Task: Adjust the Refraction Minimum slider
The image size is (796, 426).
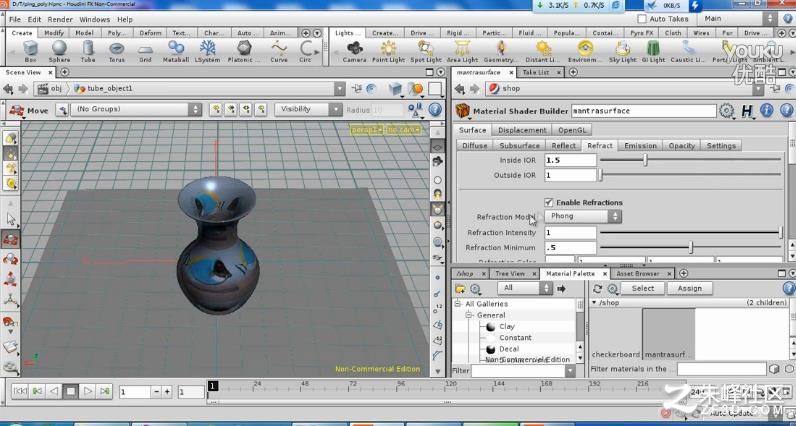Action: coord(690,247)
